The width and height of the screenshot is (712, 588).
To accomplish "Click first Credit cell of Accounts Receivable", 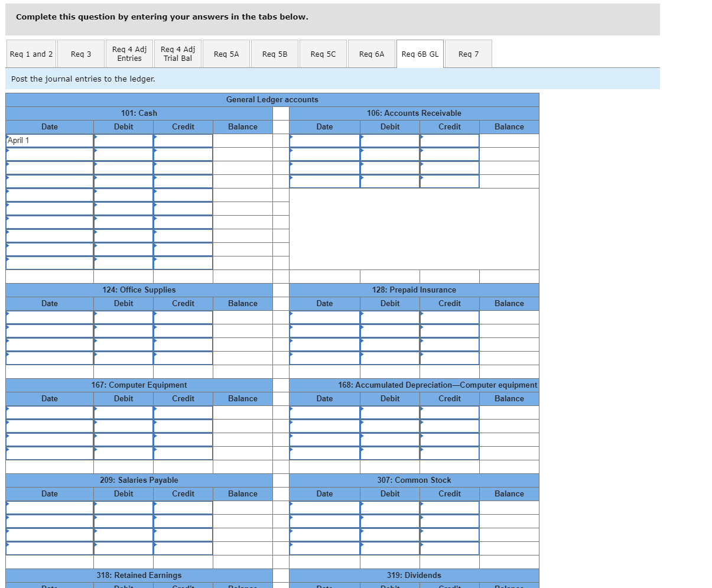I will (450, 141).
